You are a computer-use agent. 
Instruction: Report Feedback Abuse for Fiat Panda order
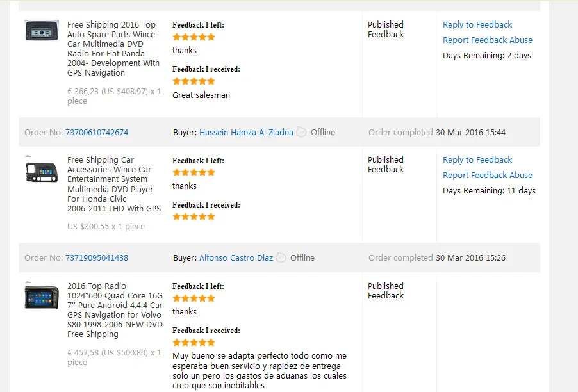pyautogui.click(x=488, y=40)
